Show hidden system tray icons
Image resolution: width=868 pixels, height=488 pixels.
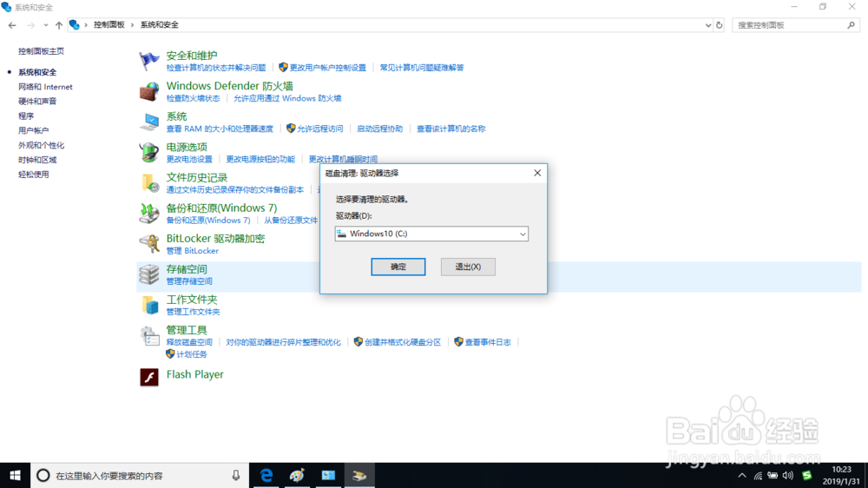coord(742,475)
